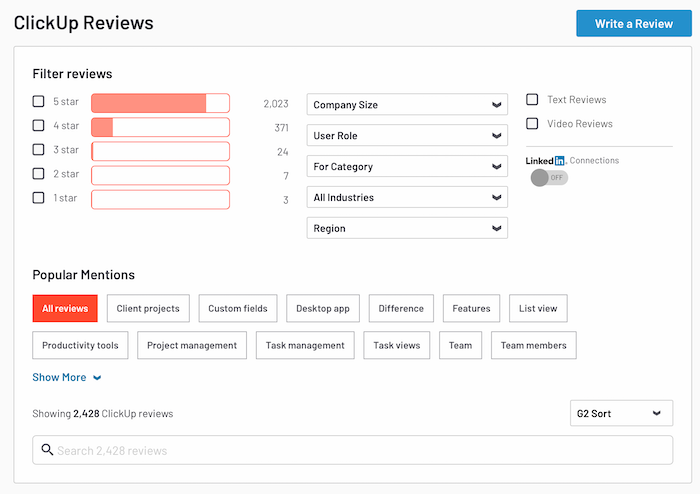The width and height of the screenshot is (700, 494).
Task: Open the G2 Sort dropdown
Action: 621,413
